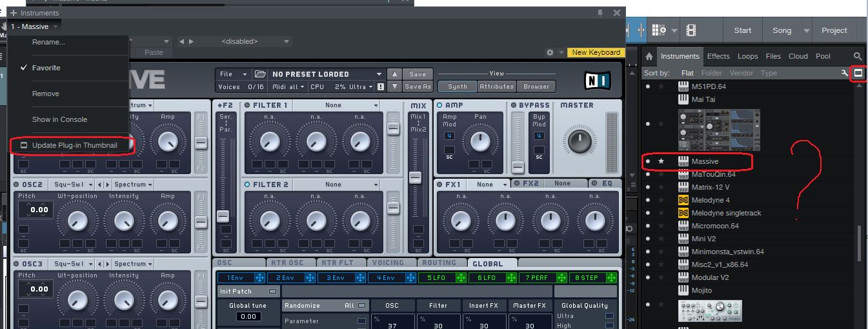Choose Rename... from the context menu

pos(48,42)
